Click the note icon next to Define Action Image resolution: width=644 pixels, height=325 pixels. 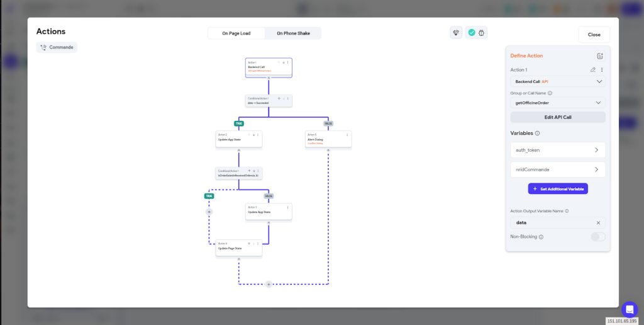click(x=599, y=56)
